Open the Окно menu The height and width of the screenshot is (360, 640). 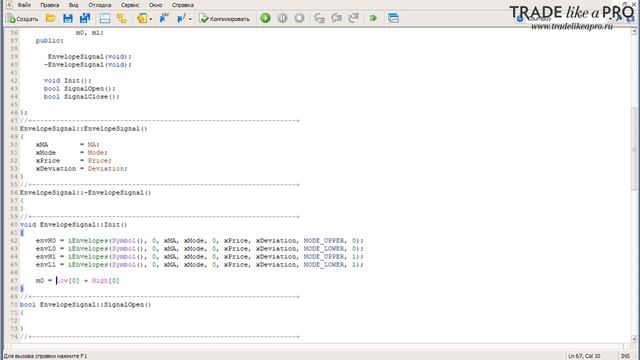coord(156,5)
